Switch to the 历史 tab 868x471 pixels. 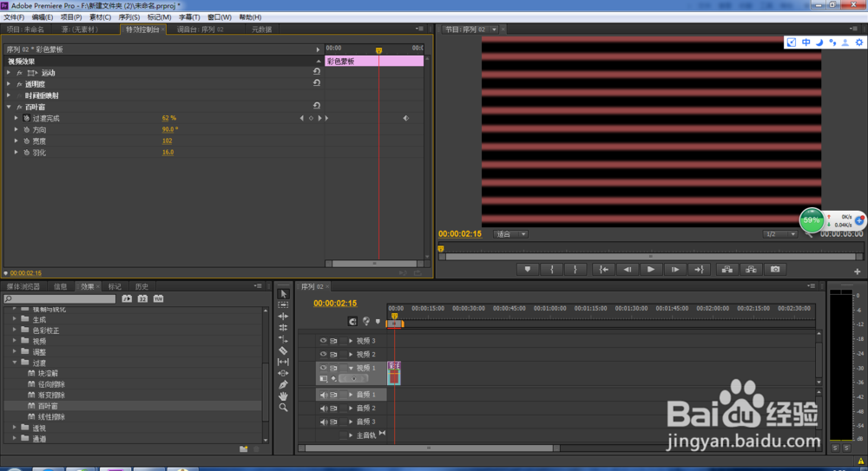click(141, 287)
